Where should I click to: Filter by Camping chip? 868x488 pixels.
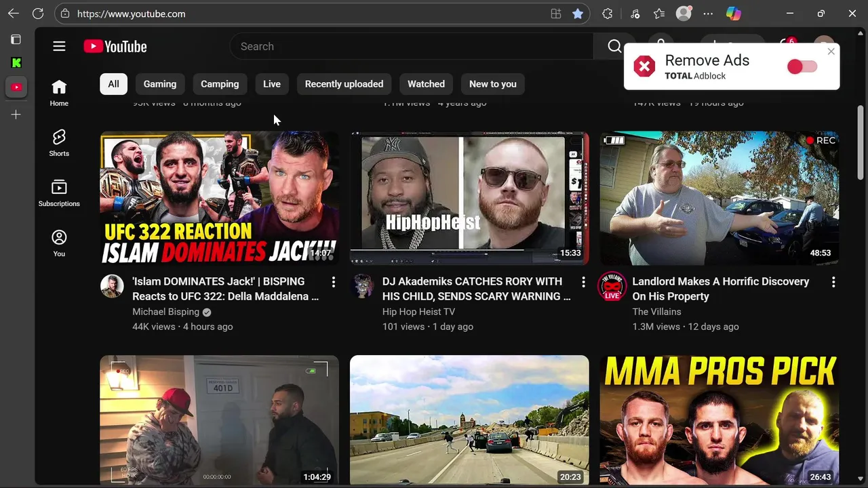coord(220,84)
